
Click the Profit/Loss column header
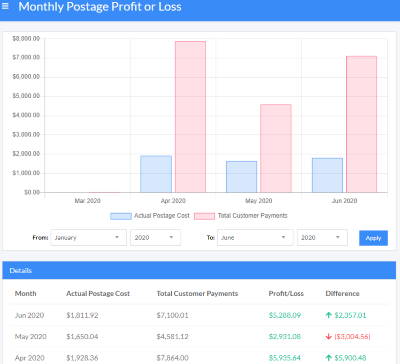click(x=286, y=294)
